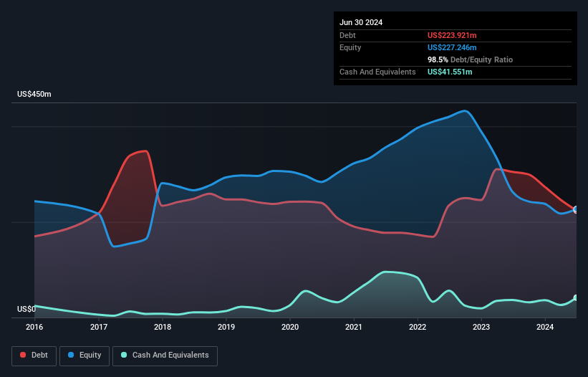Click the 2024 x-axis label
The height and width of the screenshot is (377, 588).
(x=545, y=327)
